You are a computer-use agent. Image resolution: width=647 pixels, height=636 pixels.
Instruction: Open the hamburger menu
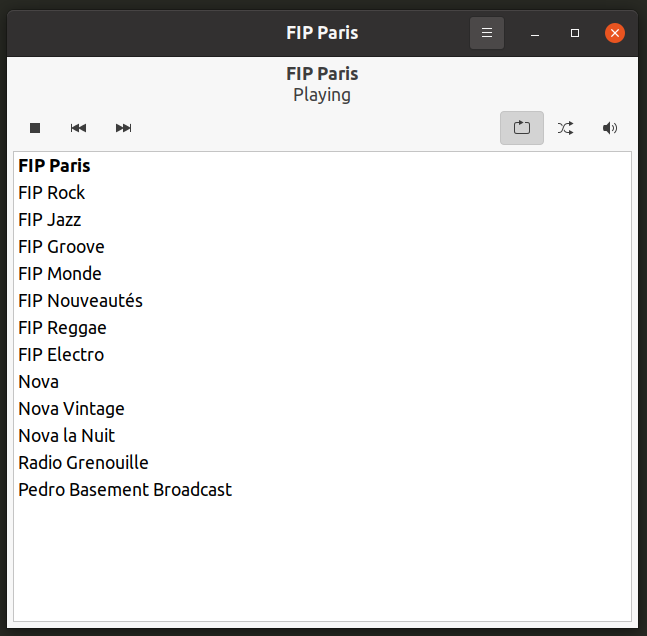click(487, 33)
